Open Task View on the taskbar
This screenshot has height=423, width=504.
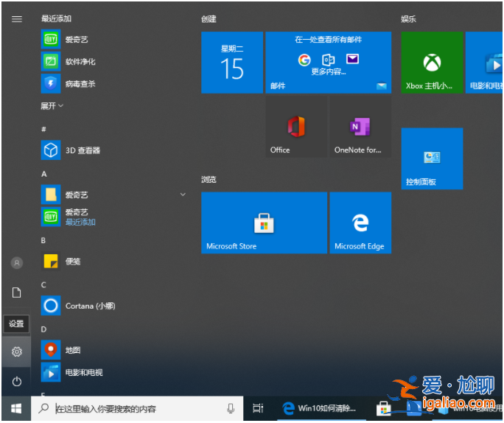[258, 408]
